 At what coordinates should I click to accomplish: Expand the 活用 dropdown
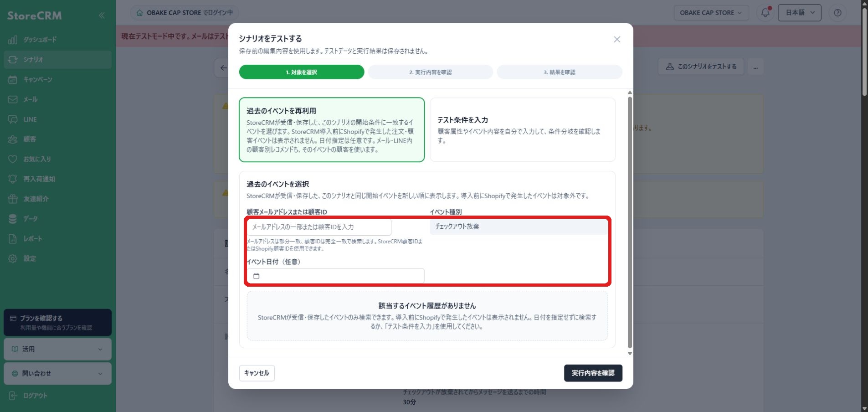[x=57, y=349]
